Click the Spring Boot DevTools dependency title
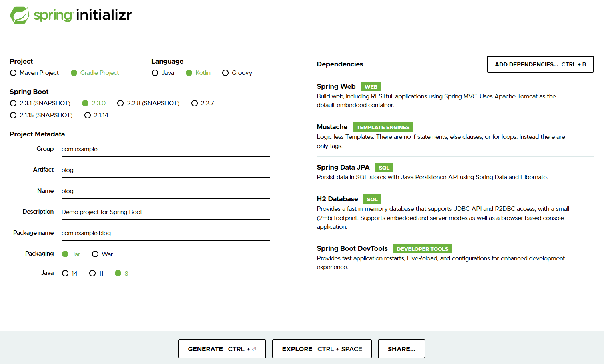 click(x=352, y=248)
